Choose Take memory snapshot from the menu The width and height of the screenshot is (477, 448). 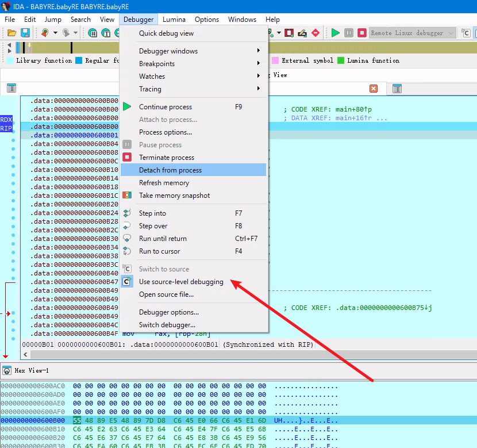pyautogui.click(x=174, y=196)
